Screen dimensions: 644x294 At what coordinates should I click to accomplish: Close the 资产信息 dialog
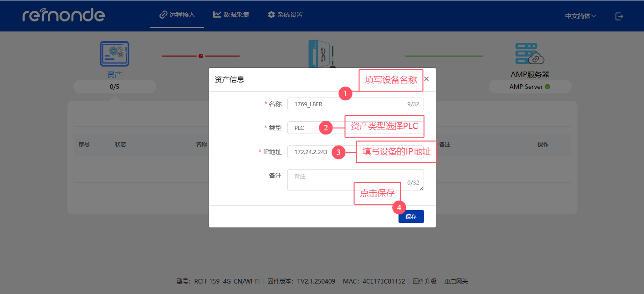tap(426, 79)
